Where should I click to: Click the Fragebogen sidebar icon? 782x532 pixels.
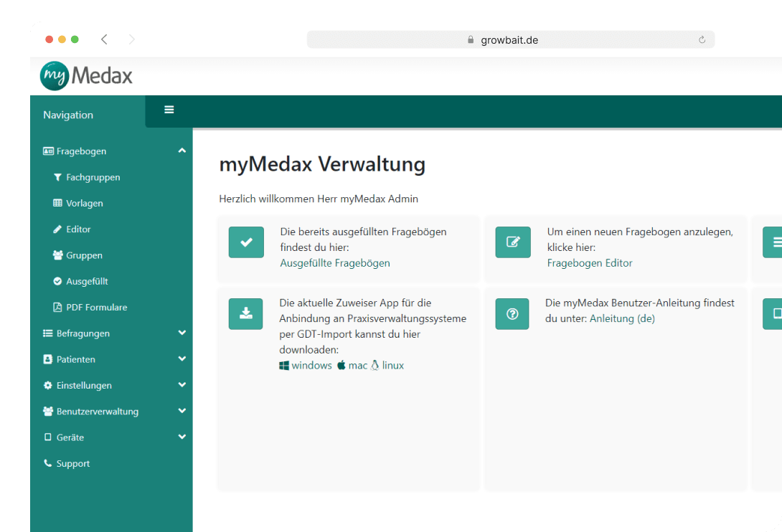(x=48, y=151)
